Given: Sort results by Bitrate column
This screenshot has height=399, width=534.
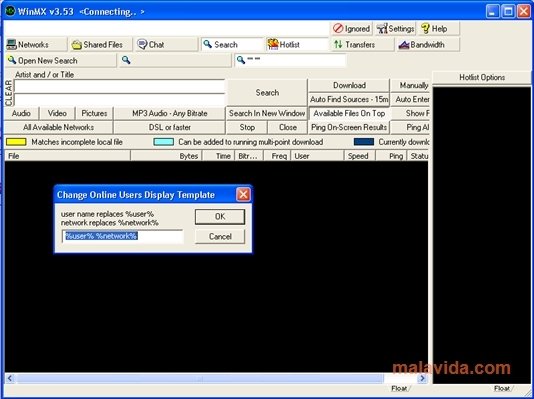Looking at the screenshot, I should click(x=249, y=156).
